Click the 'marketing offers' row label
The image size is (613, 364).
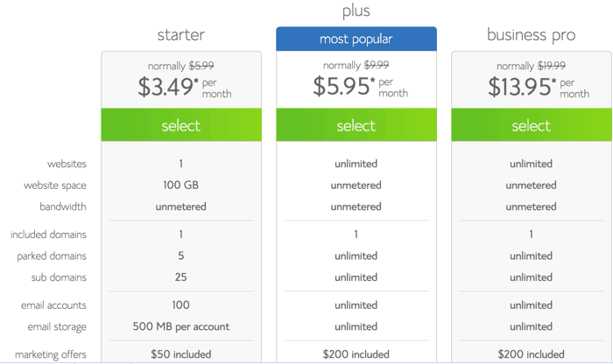coord(51,354)
